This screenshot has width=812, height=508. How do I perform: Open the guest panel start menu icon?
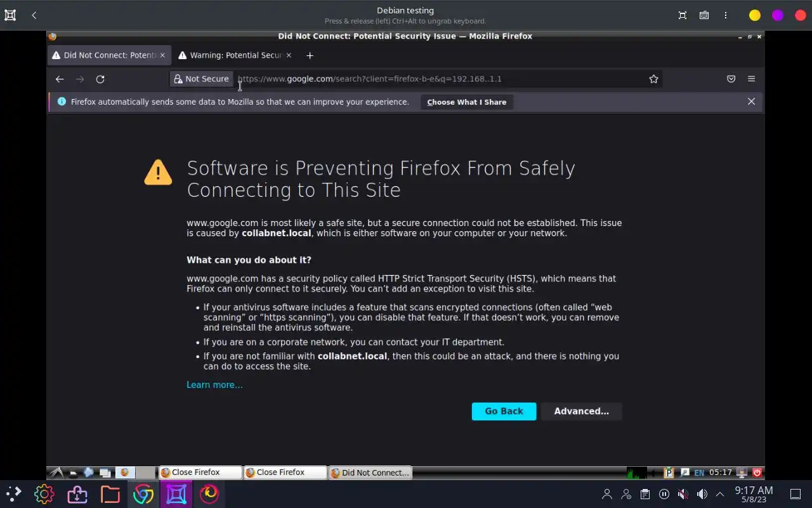pyautogui.click(x=57, y=472)
